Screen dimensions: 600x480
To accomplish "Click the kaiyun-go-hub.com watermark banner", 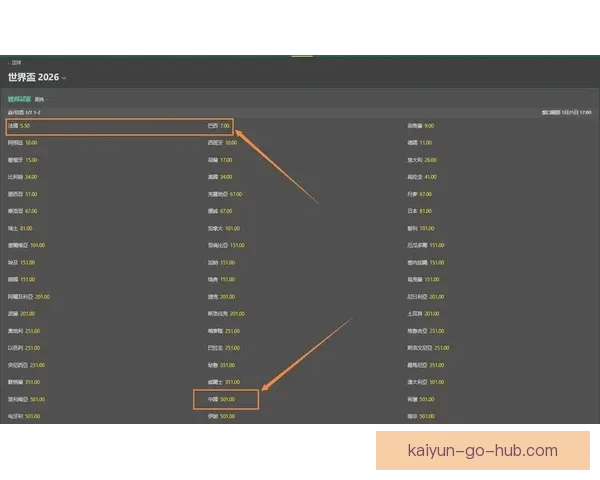I will (x=483, y=451).
